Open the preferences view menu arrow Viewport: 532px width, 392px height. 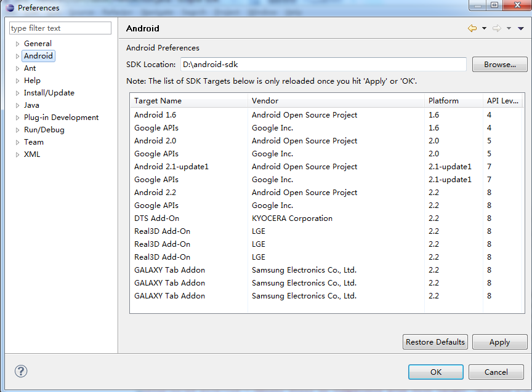[521, 28]
